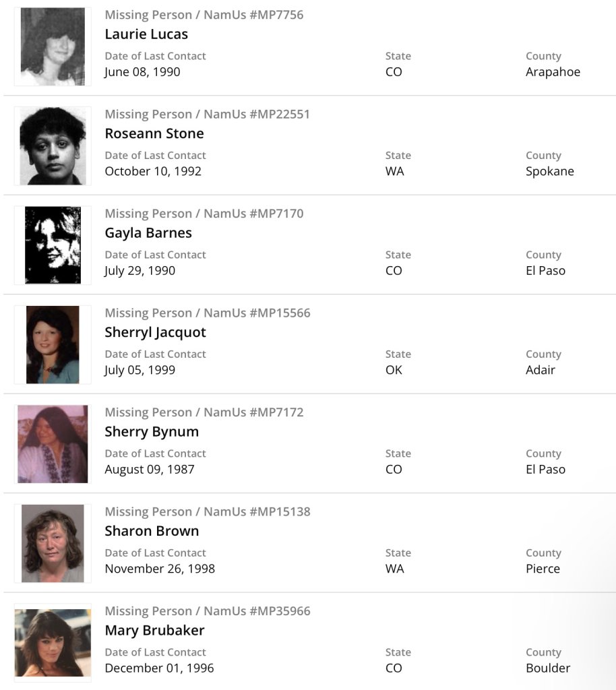This screenshot has height=690, width=616.
Task: Click the Roseann Stone name
Action: 154,133
